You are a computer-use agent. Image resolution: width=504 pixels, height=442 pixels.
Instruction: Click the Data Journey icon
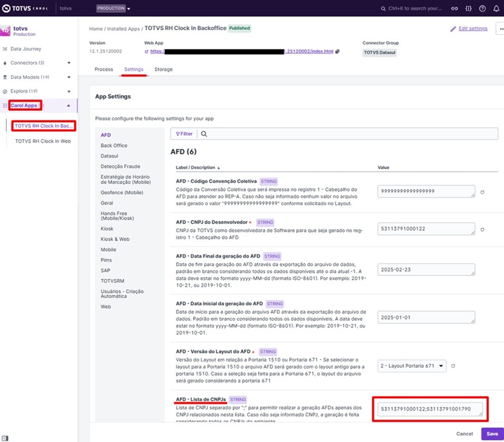tap(5, 49)
